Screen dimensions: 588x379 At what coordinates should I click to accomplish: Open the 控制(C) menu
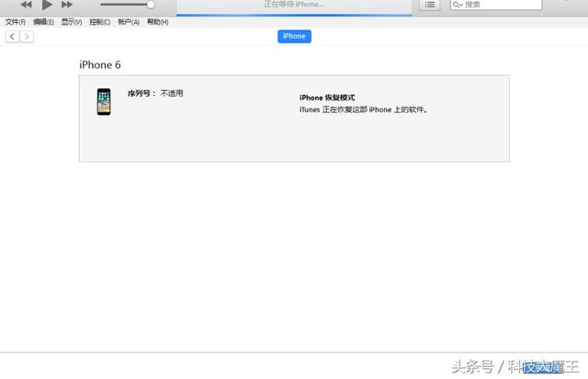100,21
